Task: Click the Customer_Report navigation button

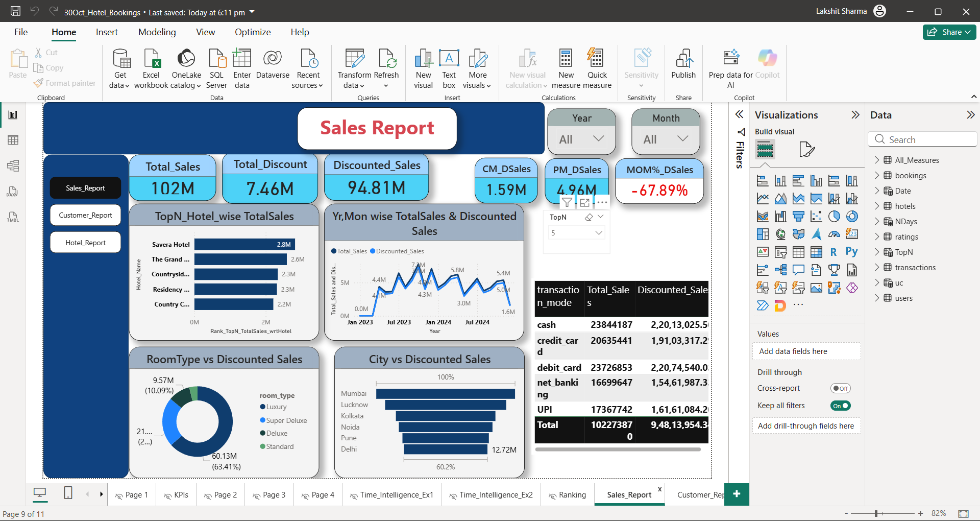Action: click(x=85, y=215)
